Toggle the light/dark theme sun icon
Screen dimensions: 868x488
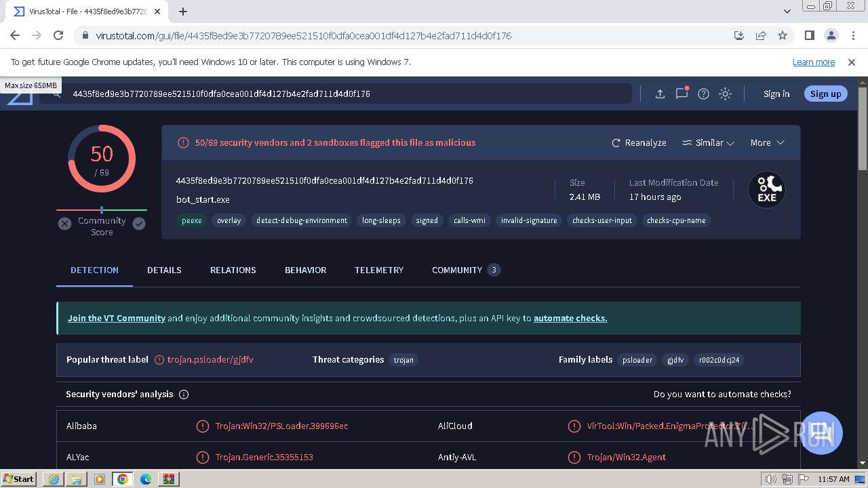[726, 94]
